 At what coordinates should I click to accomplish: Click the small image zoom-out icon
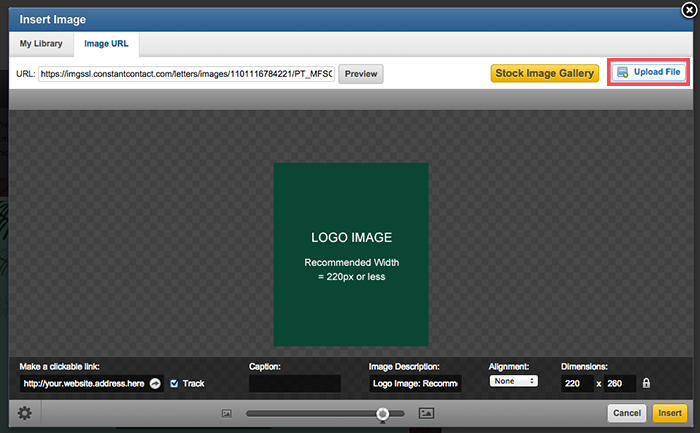227,413
